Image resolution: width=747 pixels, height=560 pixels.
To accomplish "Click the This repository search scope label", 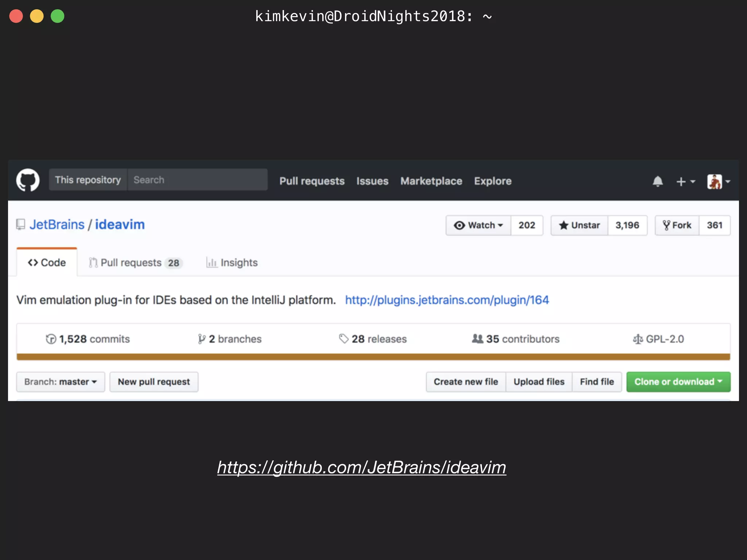I will [88, 180].
